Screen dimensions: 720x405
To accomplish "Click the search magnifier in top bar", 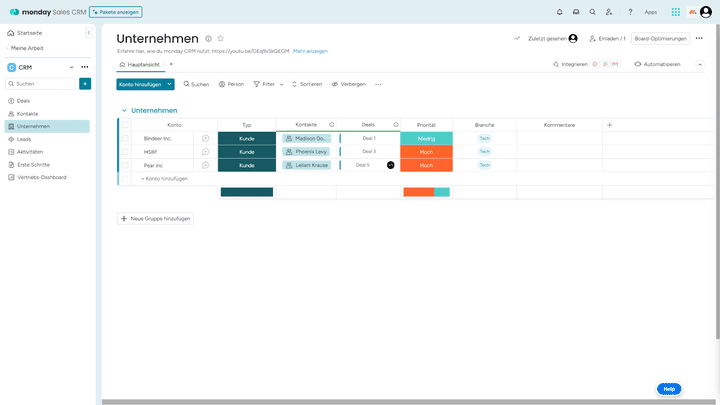I will pyautogui.click(x=592, y=12).
